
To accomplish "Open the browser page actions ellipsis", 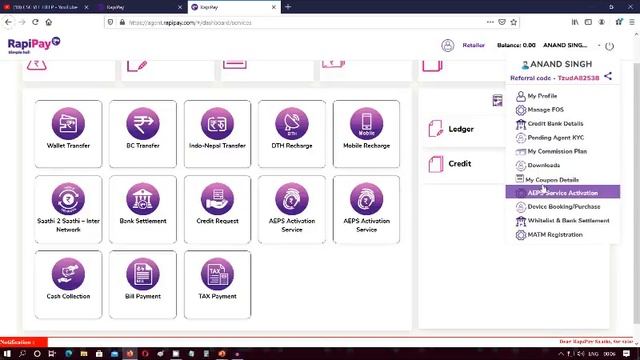I will (490, 22).
